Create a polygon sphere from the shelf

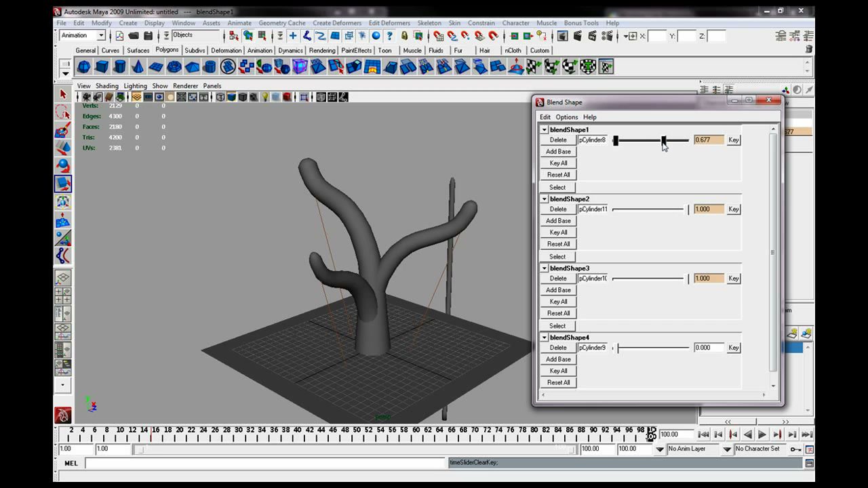tap(83, 66)
